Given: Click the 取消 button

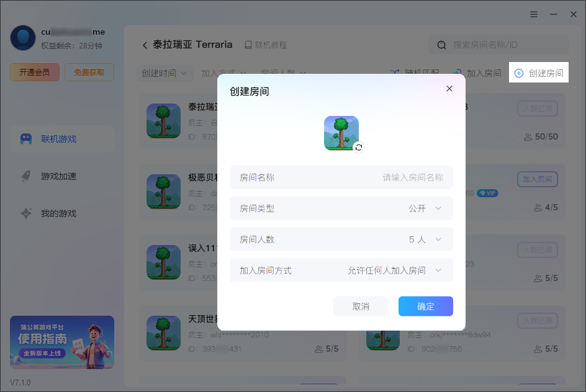Looking at the screenshot, I should (x=361, y=306).
